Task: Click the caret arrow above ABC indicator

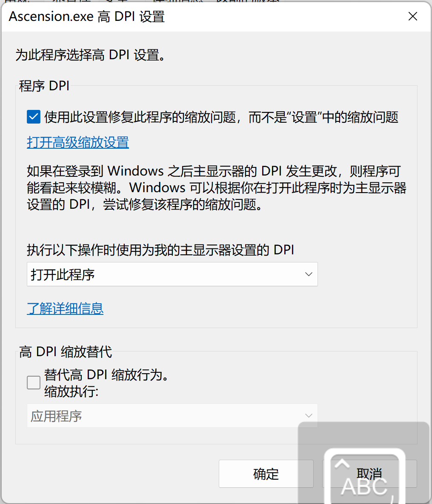Action: point(342,464)
